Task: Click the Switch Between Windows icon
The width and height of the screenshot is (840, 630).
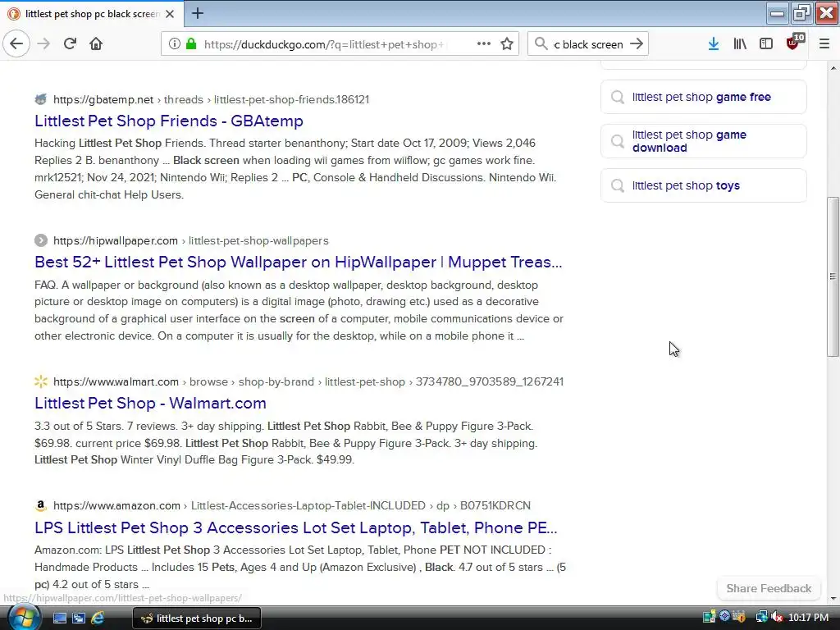Action: pyautogui.click(x=79, y=619)
